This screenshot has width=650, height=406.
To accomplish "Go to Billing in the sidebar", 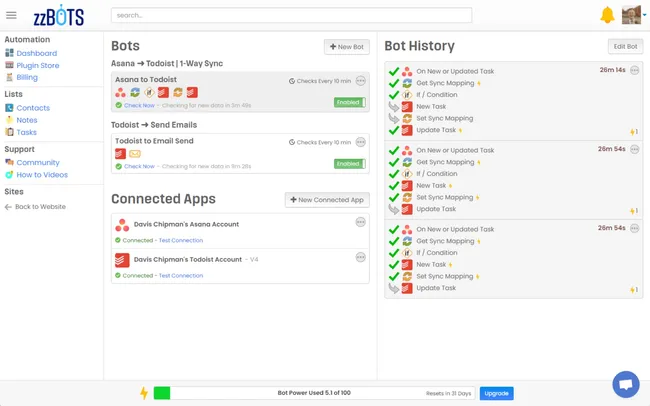I will [27, 77].
